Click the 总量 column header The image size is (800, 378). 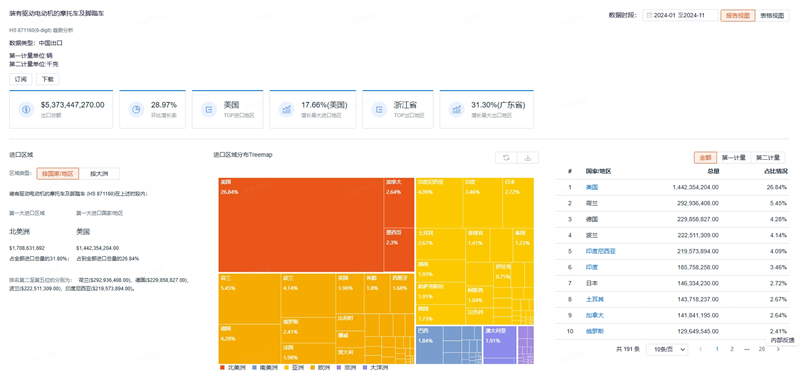(713, 171)
